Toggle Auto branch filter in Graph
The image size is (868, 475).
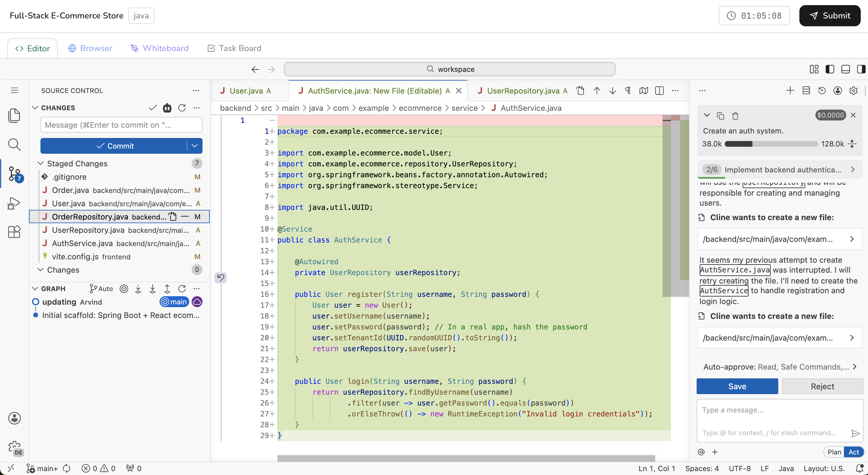[x=101, y=289]
